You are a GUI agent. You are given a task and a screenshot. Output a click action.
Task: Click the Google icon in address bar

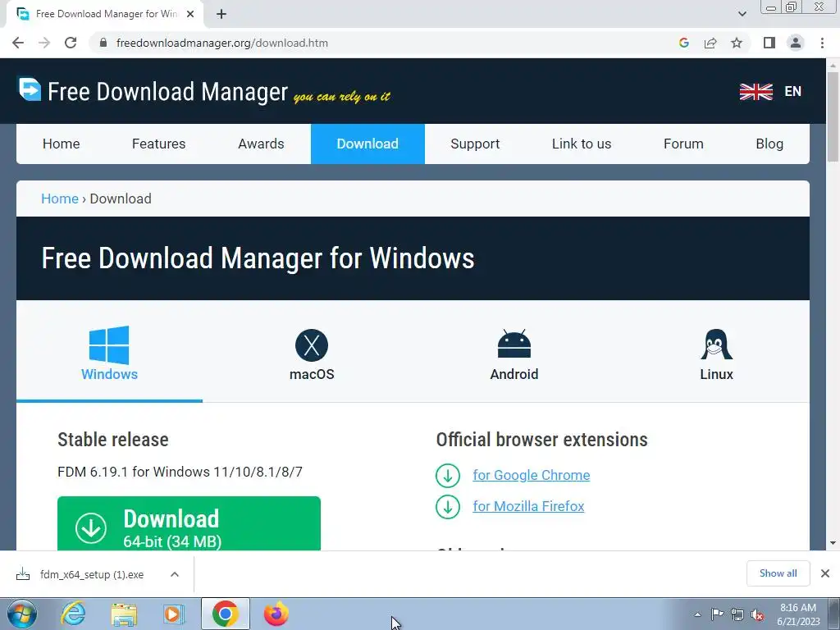point(683,43)
